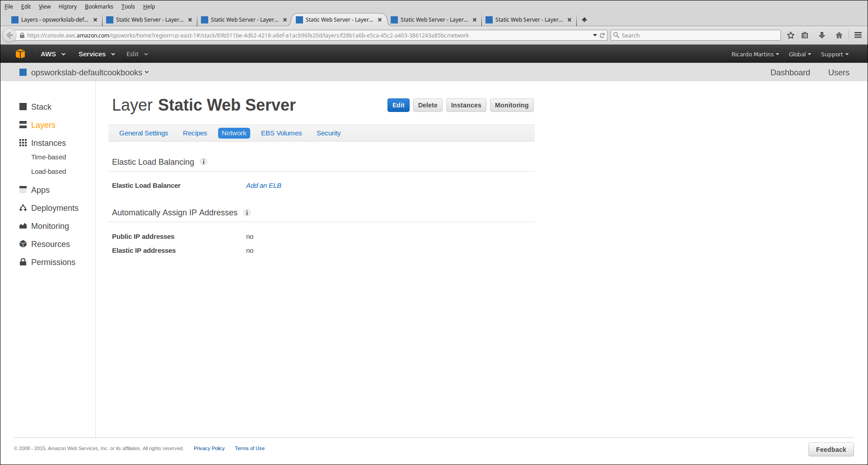Open the Ricardo Martins account dropdown
Viewport: 868px width, 465px height.
pos(755,54)
